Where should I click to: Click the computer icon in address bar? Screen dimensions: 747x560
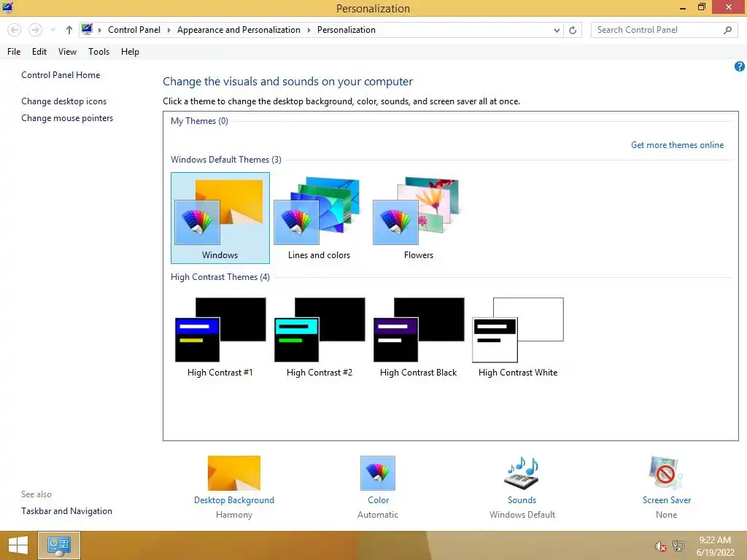click(x=87, y=29)
